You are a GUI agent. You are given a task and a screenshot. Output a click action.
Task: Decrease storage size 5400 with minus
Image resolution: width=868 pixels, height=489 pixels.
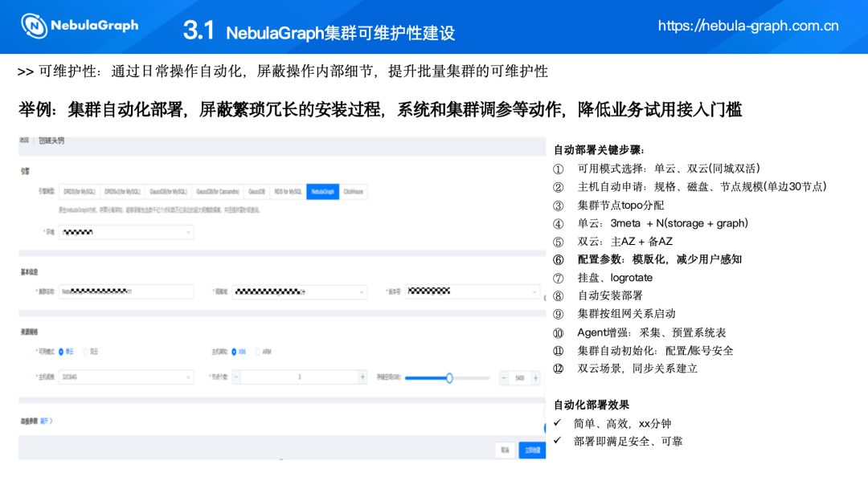coord(504,378)
